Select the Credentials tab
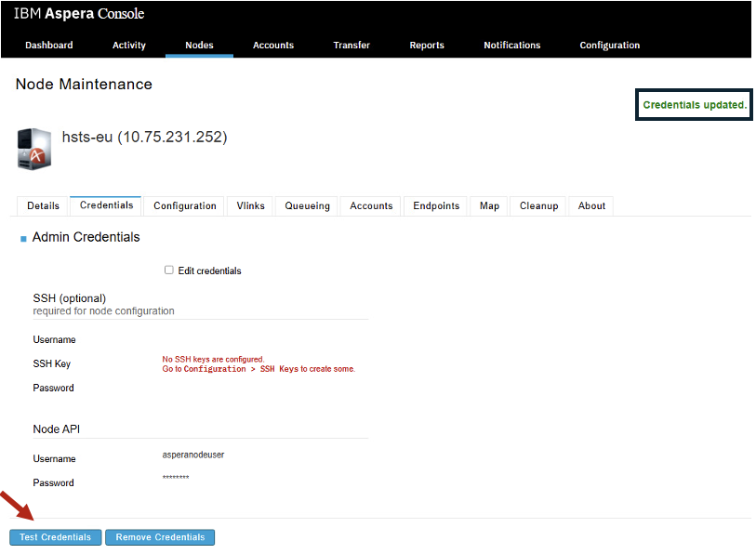 106,205
